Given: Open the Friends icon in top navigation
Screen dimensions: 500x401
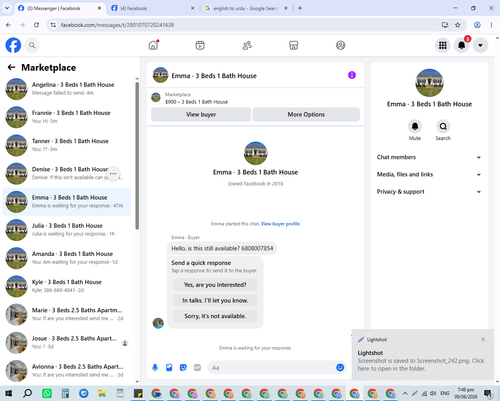Looking at the screenshot, I should pyautogui.click(x=247, y=45).
